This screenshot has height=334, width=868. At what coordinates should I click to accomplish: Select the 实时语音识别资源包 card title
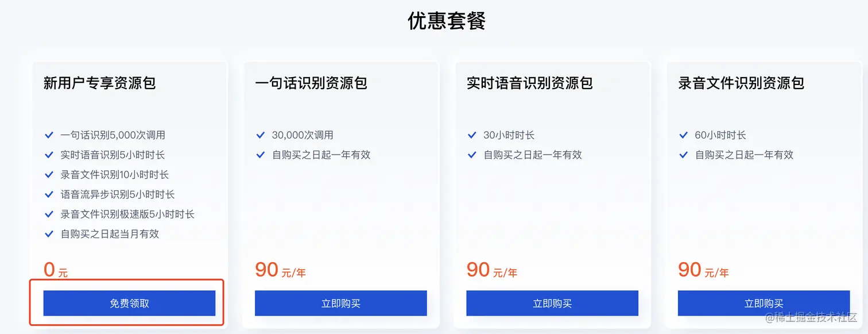[529, 83]
